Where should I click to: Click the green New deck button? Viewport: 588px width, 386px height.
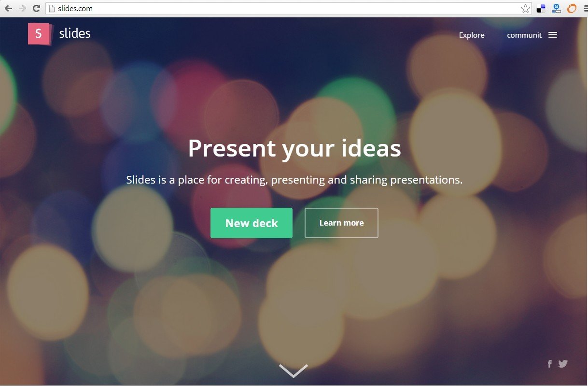(x=252, y=223)
